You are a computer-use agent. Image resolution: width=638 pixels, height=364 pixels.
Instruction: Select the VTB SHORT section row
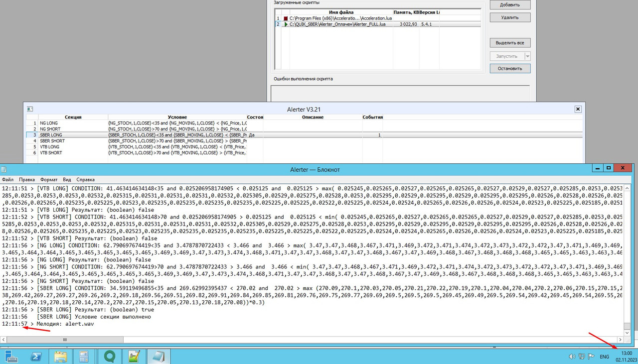click(304, 153)
